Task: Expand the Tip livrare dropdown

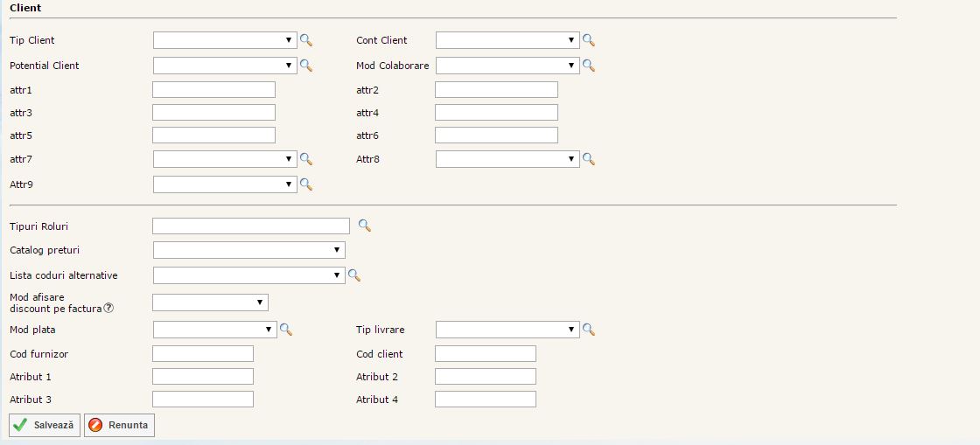Action: 507,330
